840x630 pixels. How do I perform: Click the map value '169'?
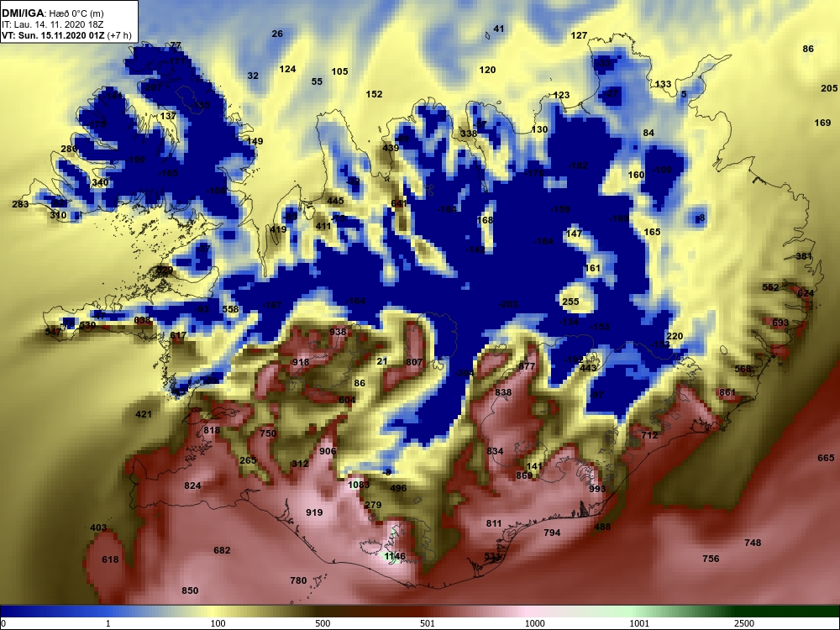(x=822, y=123)
